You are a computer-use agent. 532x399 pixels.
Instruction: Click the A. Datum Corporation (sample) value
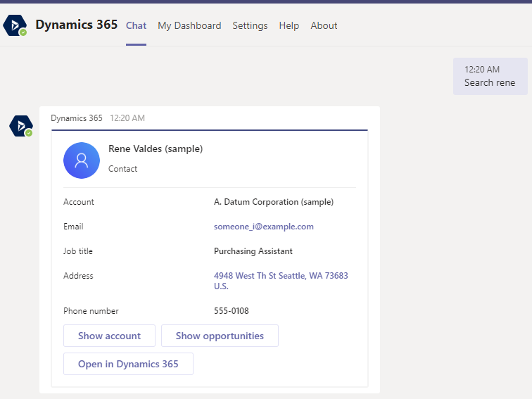(x=274, y=202)
